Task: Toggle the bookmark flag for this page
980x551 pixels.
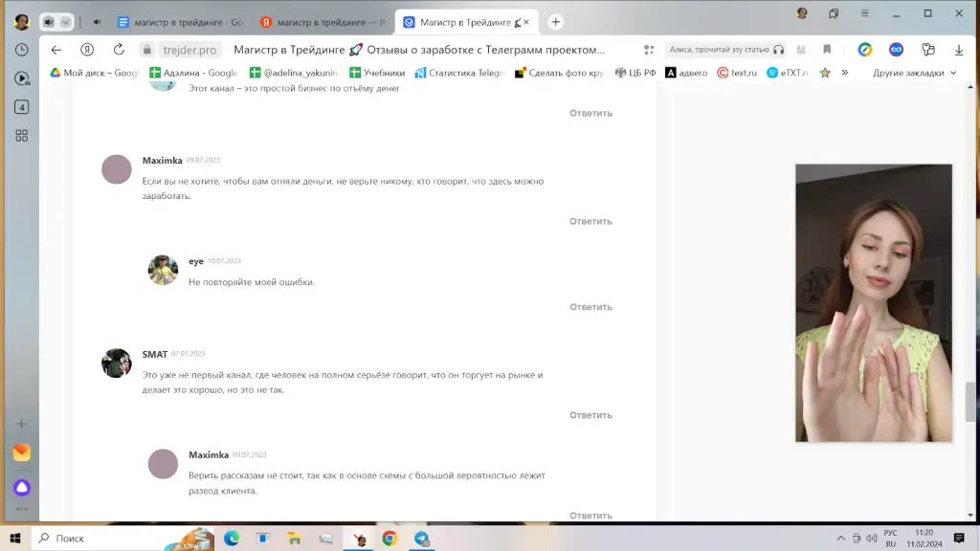Action: (827, 50)
